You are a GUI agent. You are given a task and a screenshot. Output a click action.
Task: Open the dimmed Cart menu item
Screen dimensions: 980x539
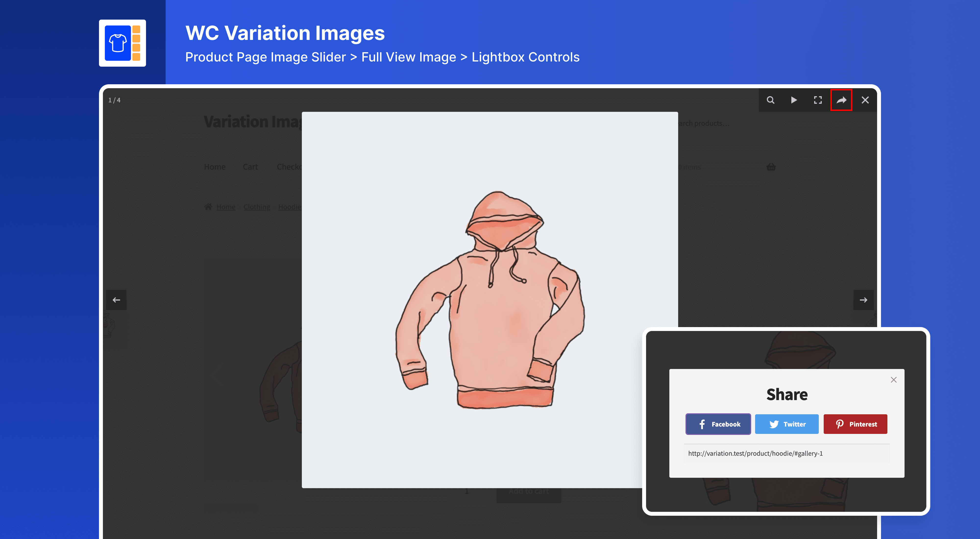[250, 167]
